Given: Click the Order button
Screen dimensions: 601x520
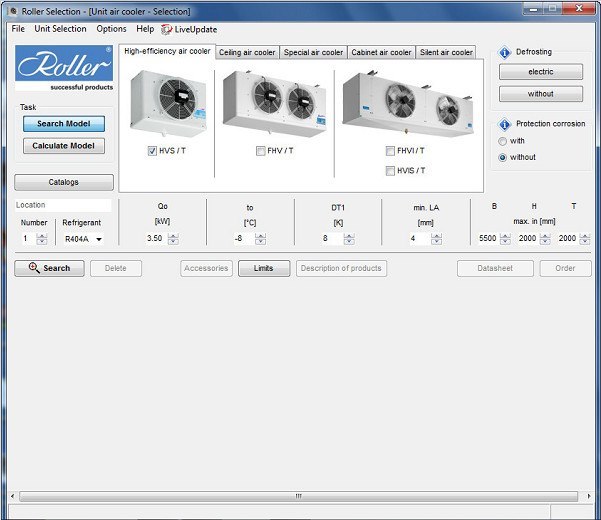Looking at the screenshot, I should coord(565,268).
